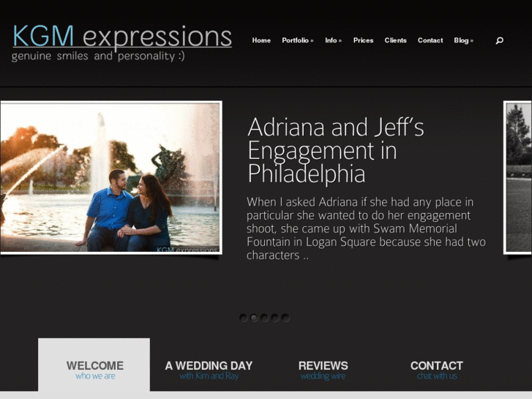
Task: Select the fifth slider dot
Action: [285, 318]
